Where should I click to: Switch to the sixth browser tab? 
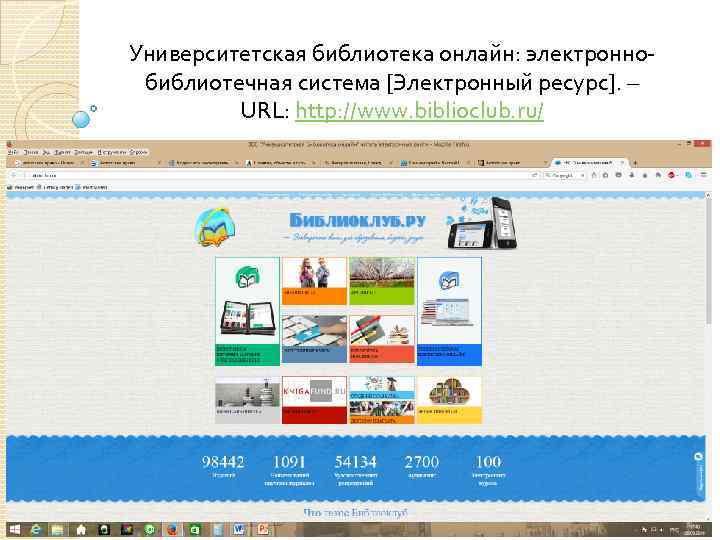(x=435, y=163)
